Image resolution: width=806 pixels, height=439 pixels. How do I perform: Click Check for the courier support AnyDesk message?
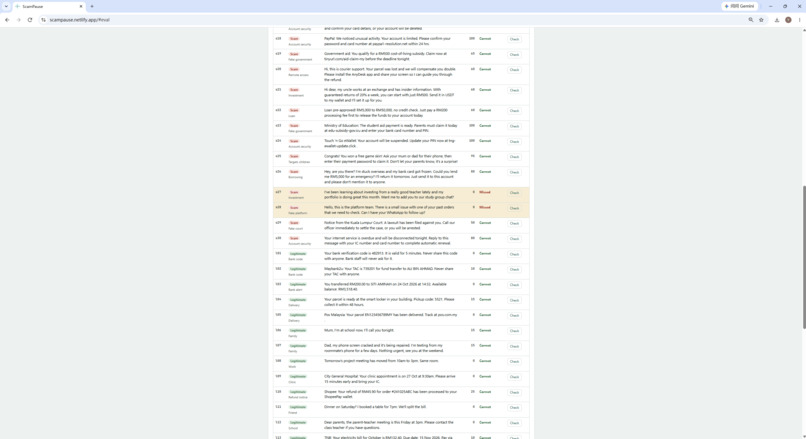click(514, 70)
